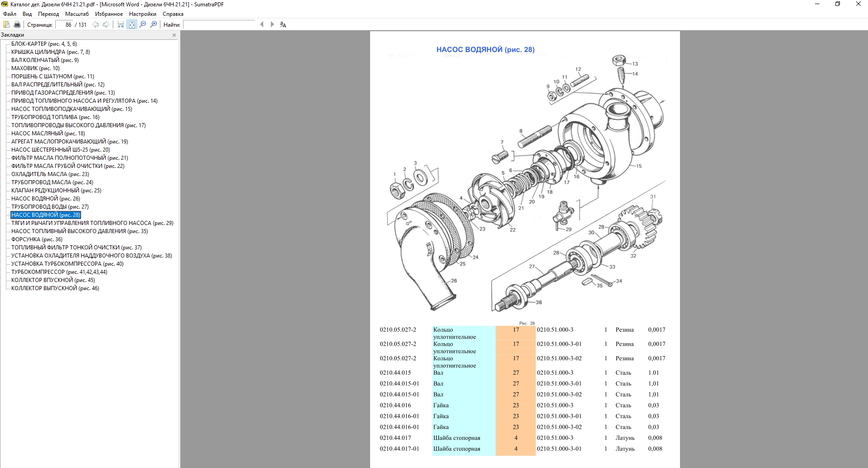
Task: Find previous search match arrow
Action: pos(262,24)
